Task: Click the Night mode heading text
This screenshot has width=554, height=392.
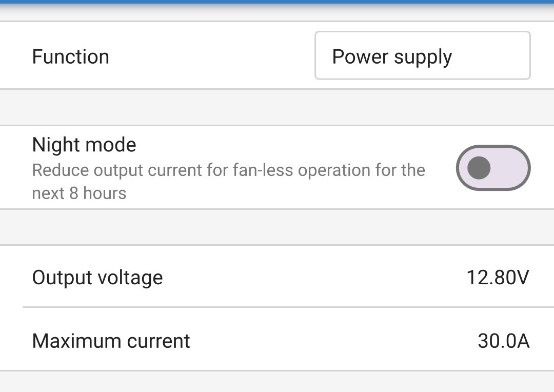Action: (x=84, y=145)
